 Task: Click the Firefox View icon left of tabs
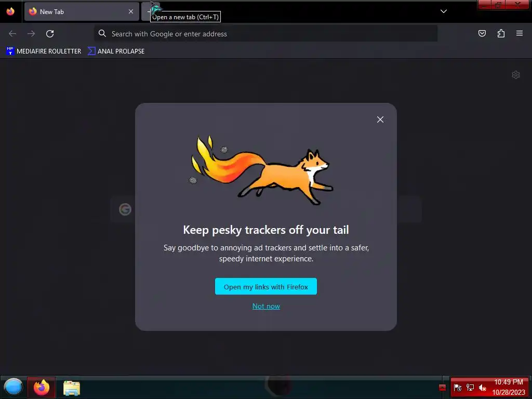[10, 11]
